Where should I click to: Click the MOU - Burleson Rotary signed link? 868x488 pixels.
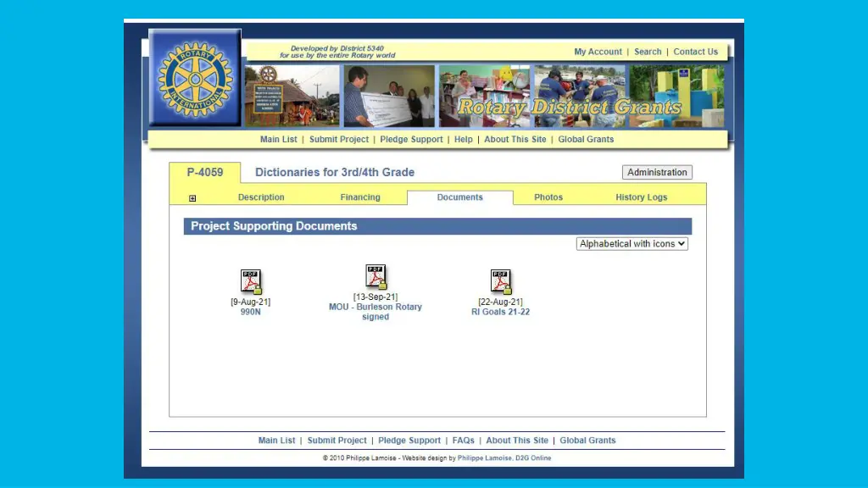(376, 312)
